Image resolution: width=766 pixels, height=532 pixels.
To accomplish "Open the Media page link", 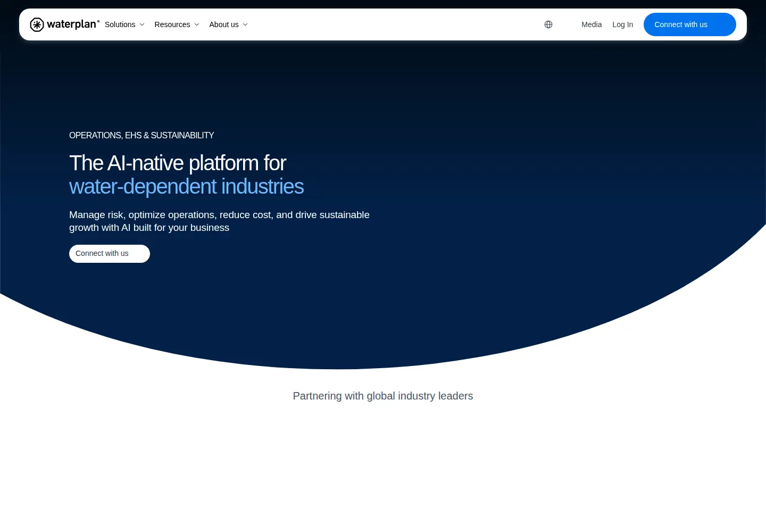I will coord(592,24).
